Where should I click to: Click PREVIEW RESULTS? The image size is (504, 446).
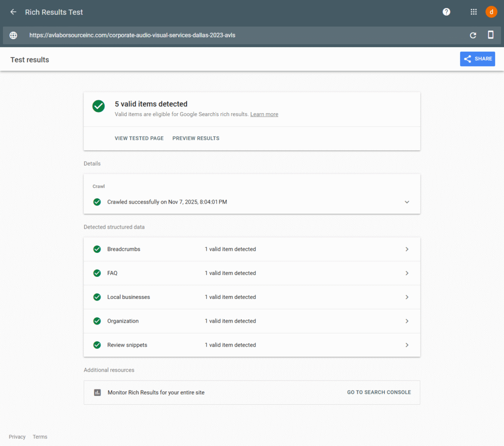tap(196, 138)
